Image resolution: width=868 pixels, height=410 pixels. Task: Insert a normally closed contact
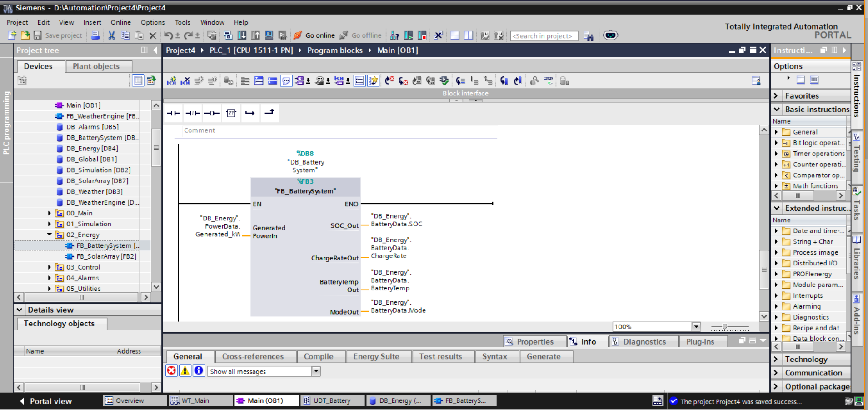pos(193,113)
